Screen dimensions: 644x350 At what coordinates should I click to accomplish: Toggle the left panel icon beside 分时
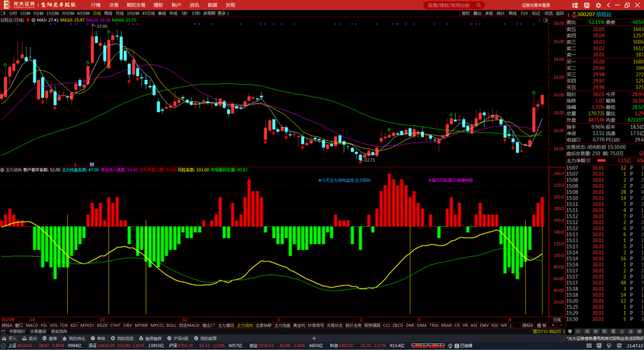3,13
